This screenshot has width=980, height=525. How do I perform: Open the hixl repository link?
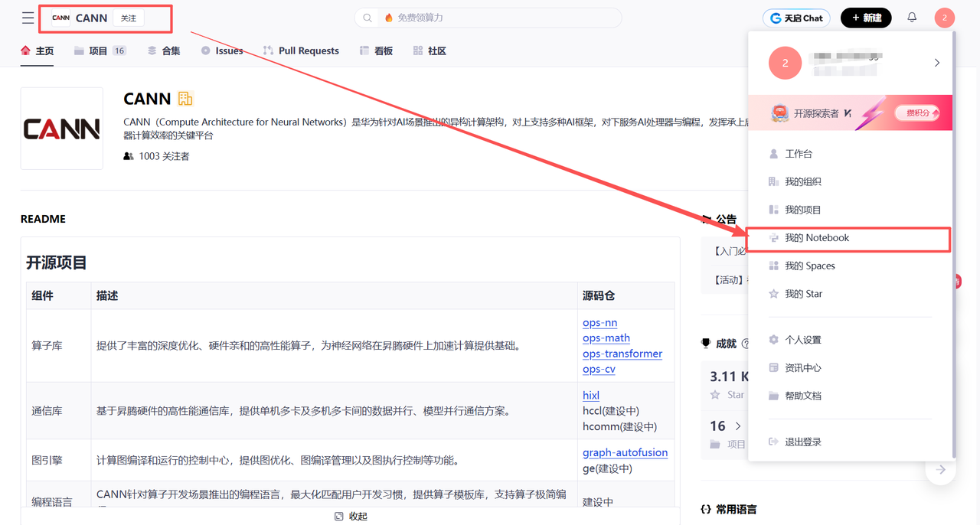(x=591, y=396)
